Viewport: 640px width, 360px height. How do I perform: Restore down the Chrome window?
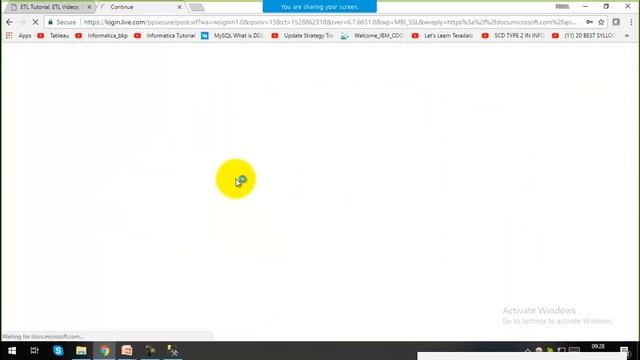pos(606,7)
